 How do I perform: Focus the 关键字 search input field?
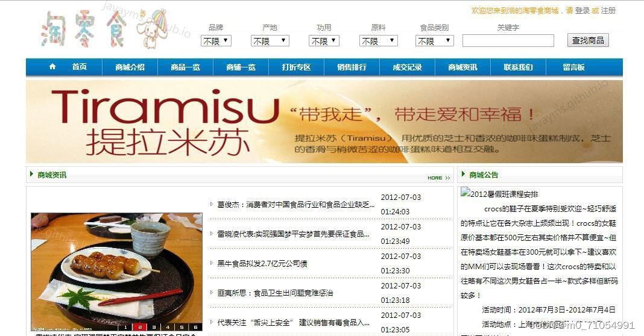508,40
